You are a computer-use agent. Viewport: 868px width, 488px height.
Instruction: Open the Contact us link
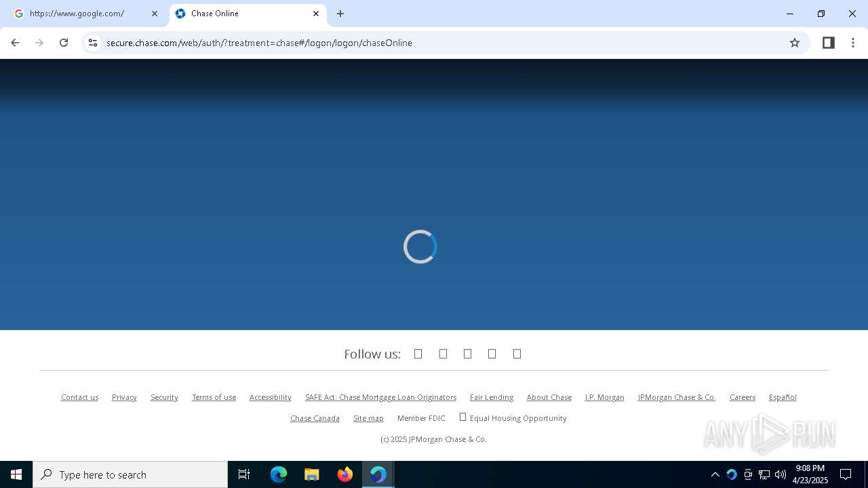pos(79,397)
